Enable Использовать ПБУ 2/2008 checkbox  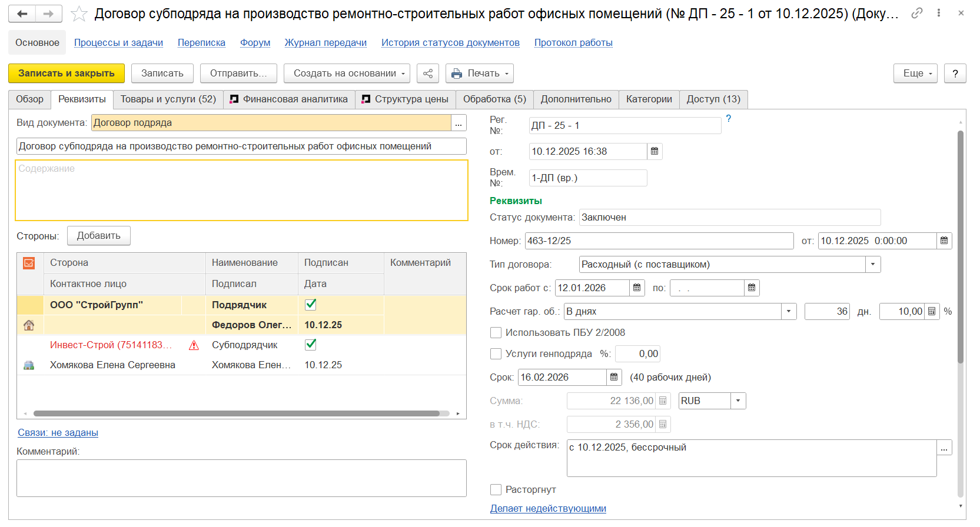496,333
